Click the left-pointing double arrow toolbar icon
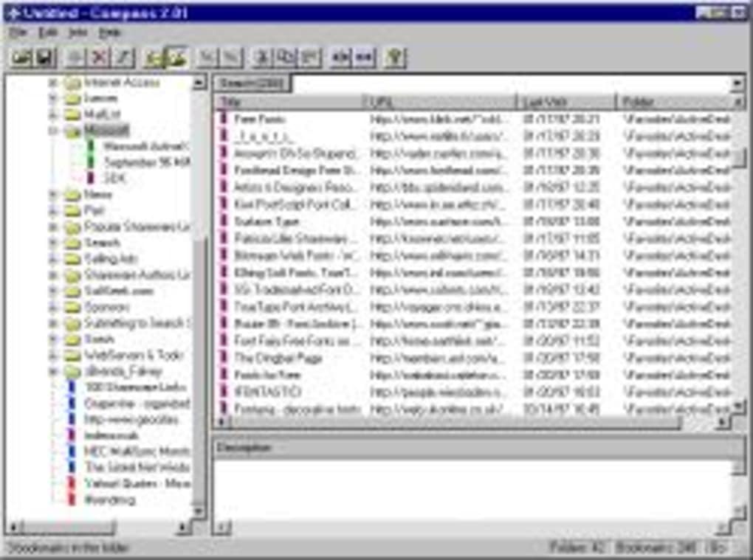This screenshot has width=753, height=560. (340, 58)
